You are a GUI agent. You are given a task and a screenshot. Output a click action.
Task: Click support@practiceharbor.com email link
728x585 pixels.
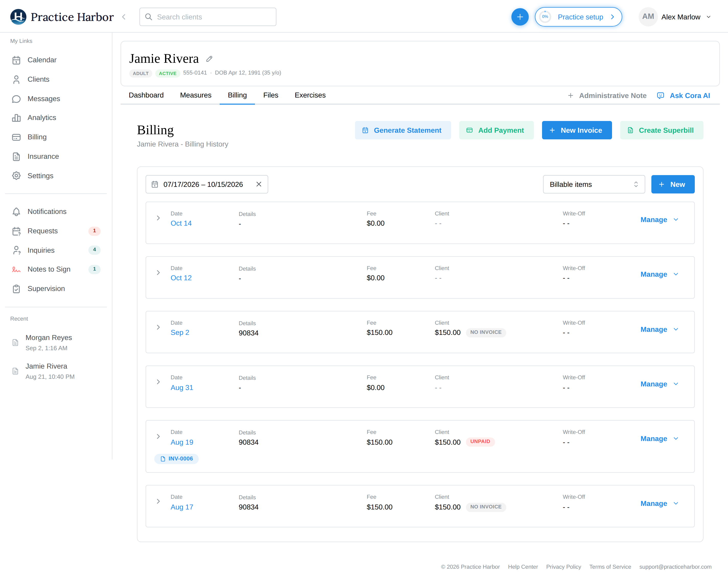(x=675, y=567)
